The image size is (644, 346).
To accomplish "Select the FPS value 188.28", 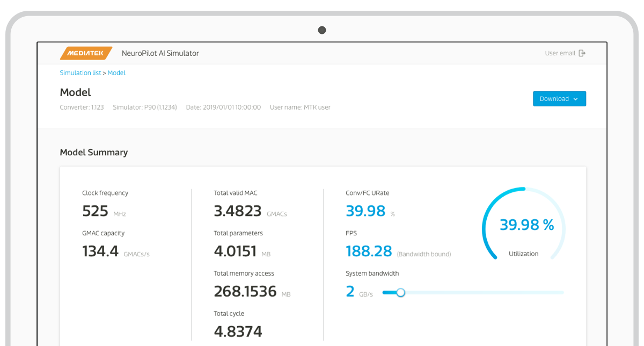I will [x=369, y=251].
